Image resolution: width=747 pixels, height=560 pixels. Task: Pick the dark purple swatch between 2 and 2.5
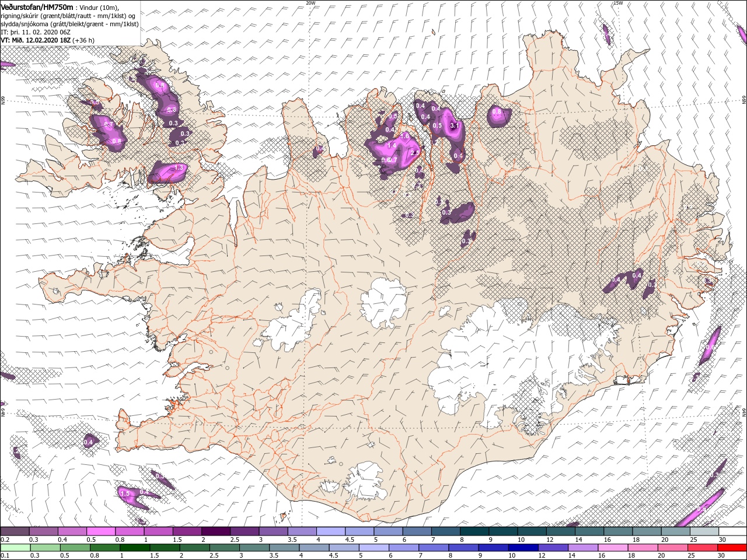point(216,531)
